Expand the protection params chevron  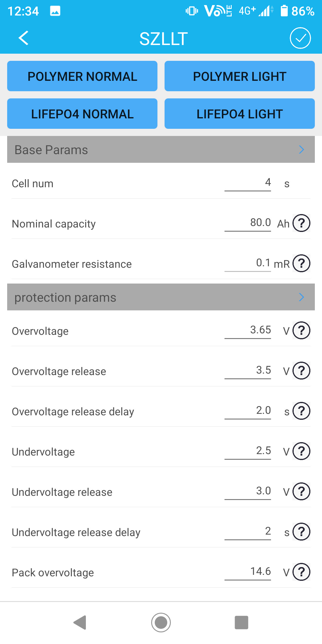point(301,297)
